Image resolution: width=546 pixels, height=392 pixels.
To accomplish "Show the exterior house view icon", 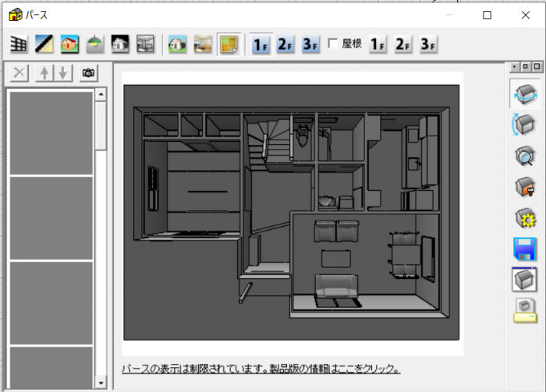I will (x=177, y=44).
